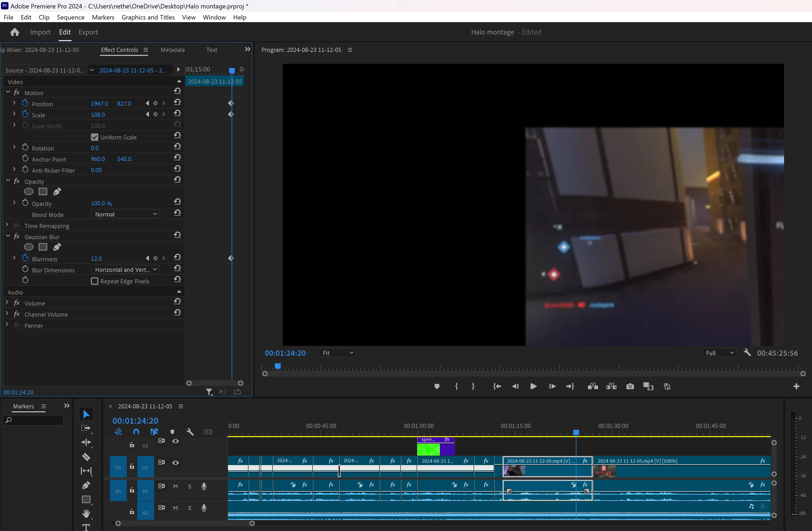
Task: Select the Razor tool
Action: [x=86, y=457]
